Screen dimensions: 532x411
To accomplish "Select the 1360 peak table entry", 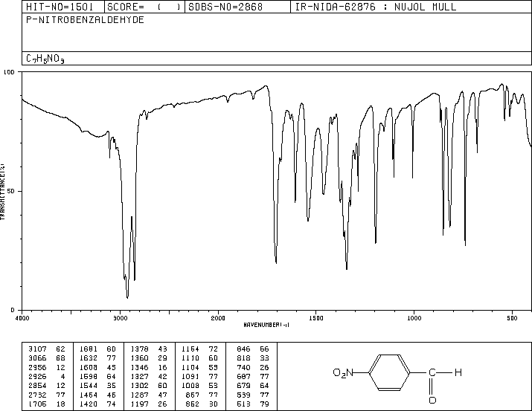I will (x=149, y=358).
